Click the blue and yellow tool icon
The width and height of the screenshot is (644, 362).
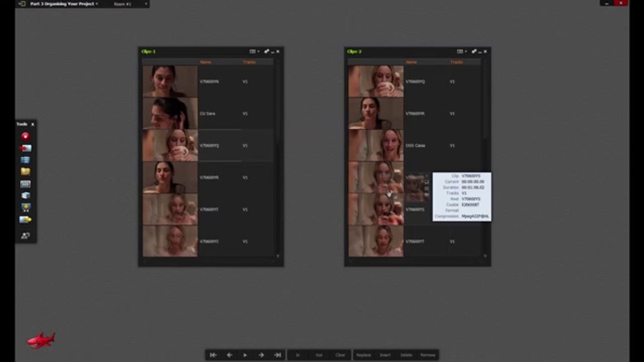pos(25,208)
